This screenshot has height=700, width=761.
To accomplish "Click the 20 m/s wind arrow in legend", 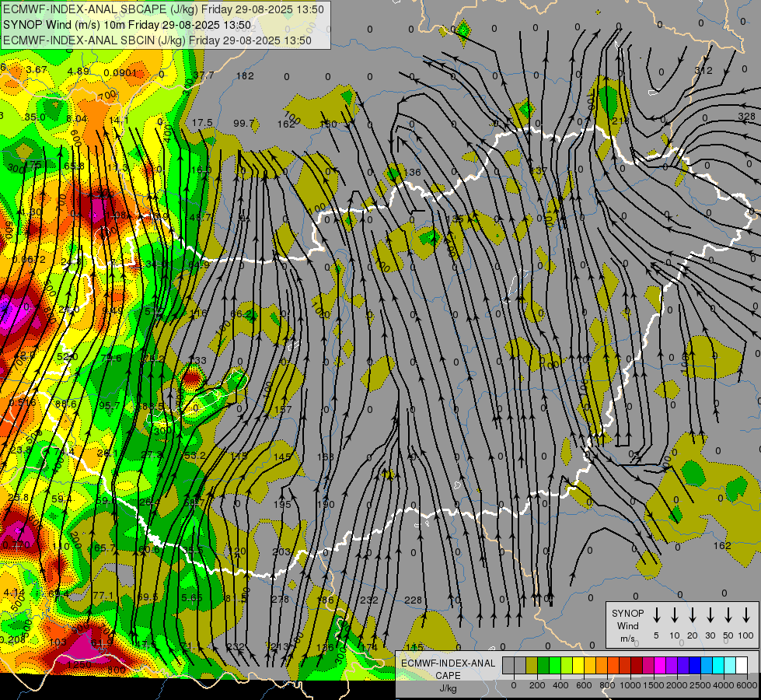I will [x=693, y=615].
